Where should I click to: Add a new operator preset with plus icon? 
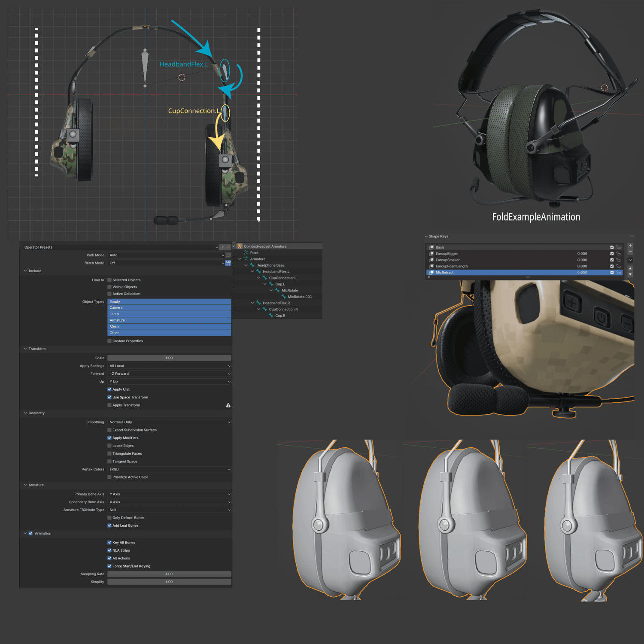pos(222,247)
